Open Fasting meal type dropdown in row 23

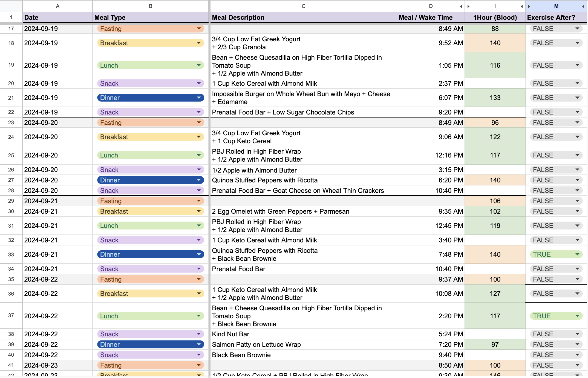pyautogui.click(x=199, y=122)
